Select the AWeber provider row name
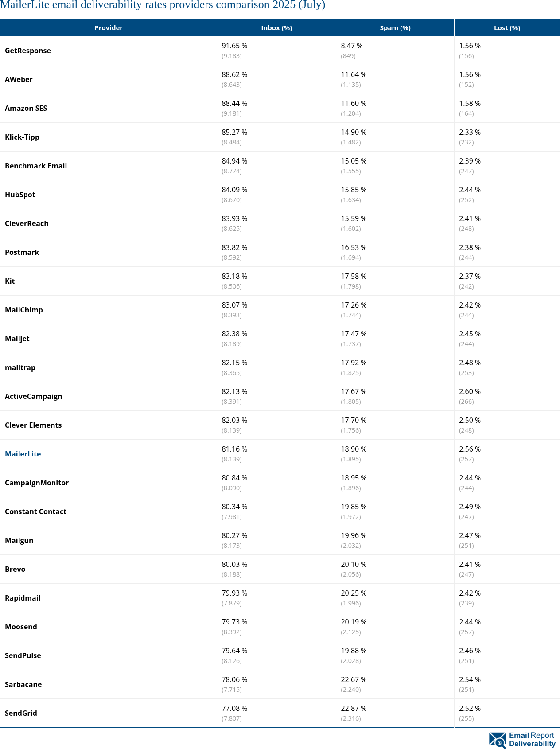This screenshot has height=749, width=560. [19, 79]
